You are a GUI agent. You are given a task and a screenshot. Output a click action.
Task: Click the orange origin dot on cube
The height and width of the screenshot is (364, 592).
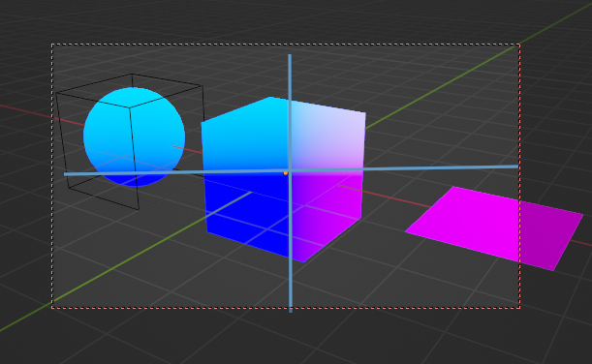(x=286, y=173)
